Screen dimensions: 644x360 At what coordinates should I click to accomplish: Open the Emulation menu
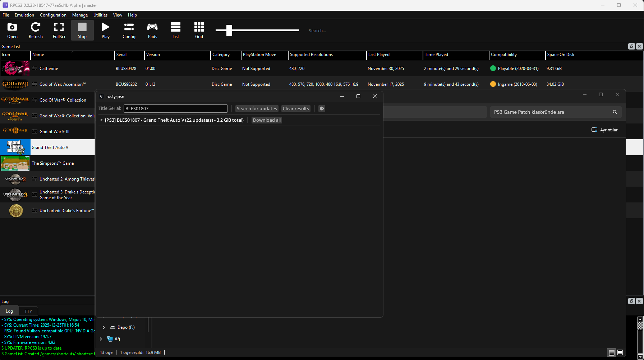24,15
